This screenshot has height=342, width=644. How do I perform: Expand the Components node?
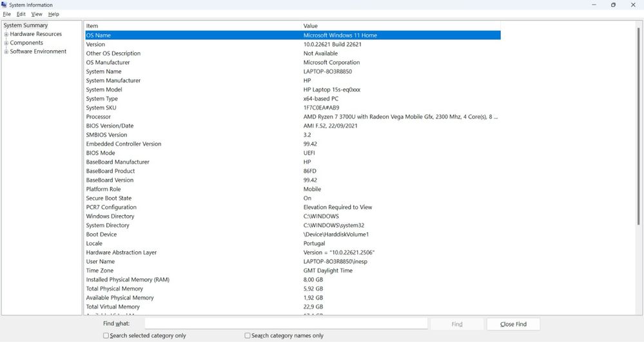pyautogui.click(x=6, y=43)
